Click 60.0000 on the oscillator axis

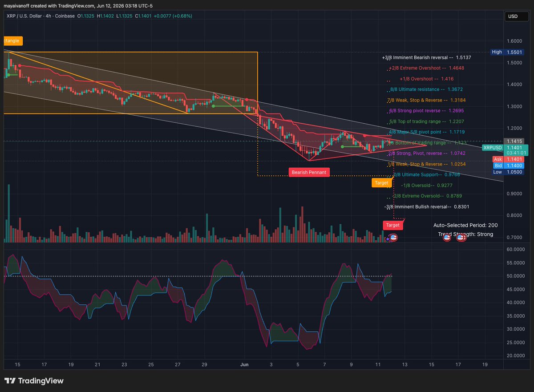(x=516, y=249)
